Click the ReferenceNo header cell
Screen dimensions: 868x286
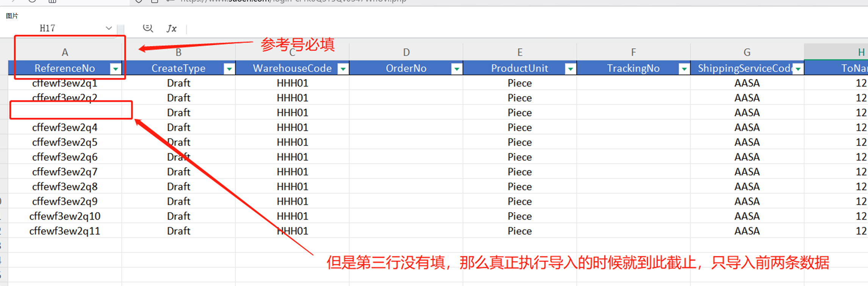coord(65,68)
